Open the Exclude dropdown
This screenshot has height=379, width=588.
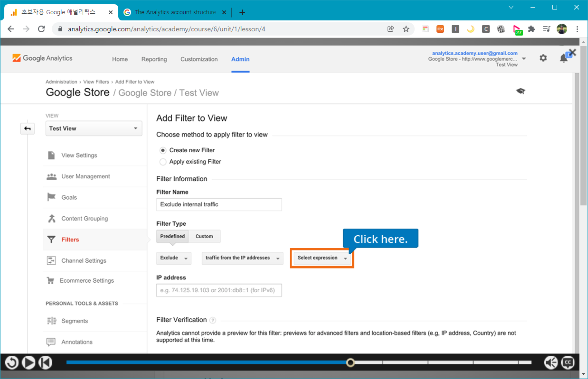pyautogui.click(x=174, y=258)
